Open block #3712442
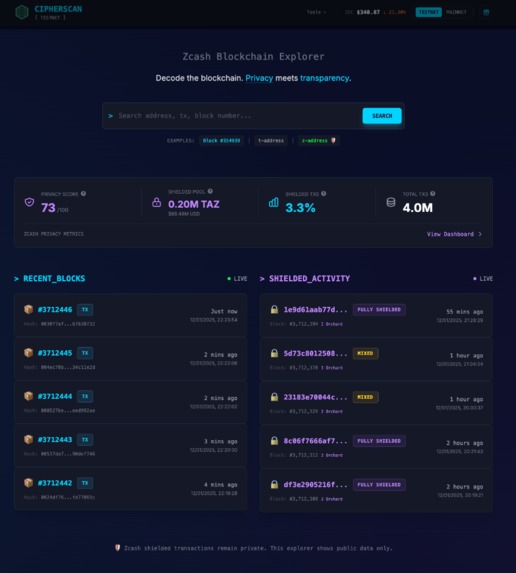The image size is (516, 573). coord(55,483)
